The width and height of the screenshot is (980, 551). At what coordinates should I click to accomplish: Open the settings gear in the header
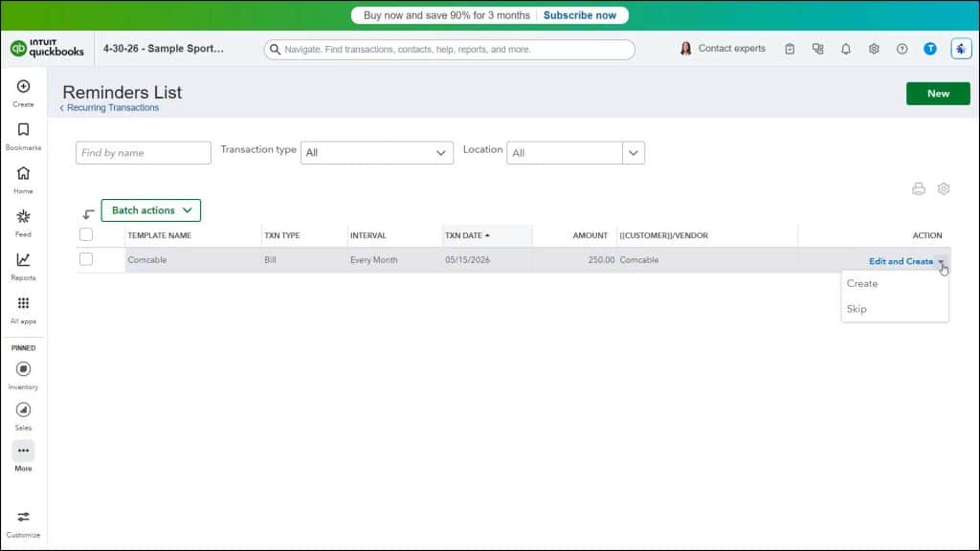[874, 49]
